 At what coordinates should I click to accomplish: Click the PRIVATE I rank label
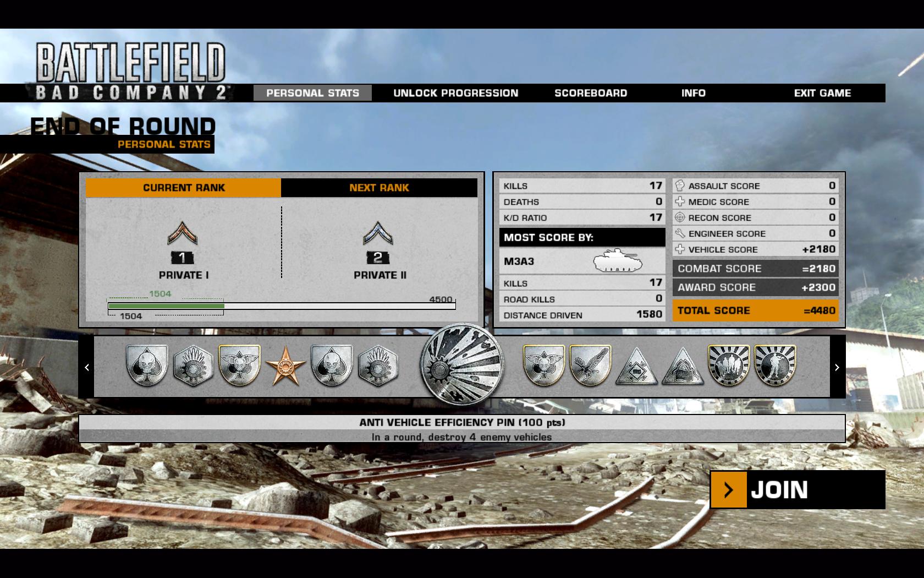(184, 275)
